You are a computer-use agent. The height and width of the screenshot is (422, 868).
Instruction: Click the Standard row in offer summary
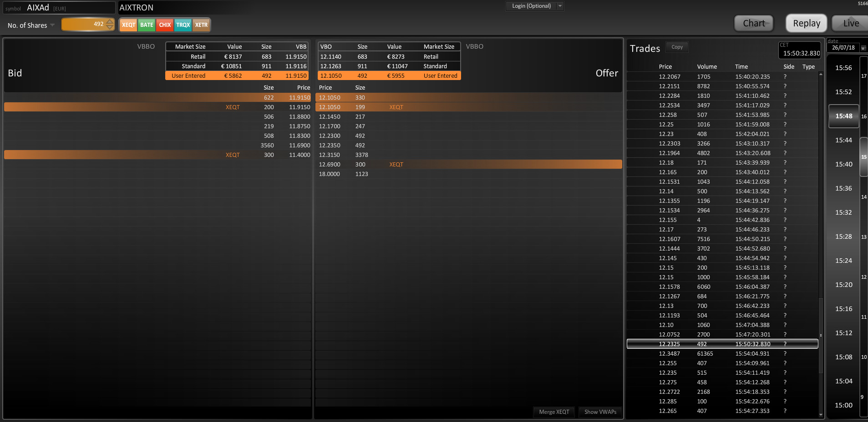(x=389, y=66)
